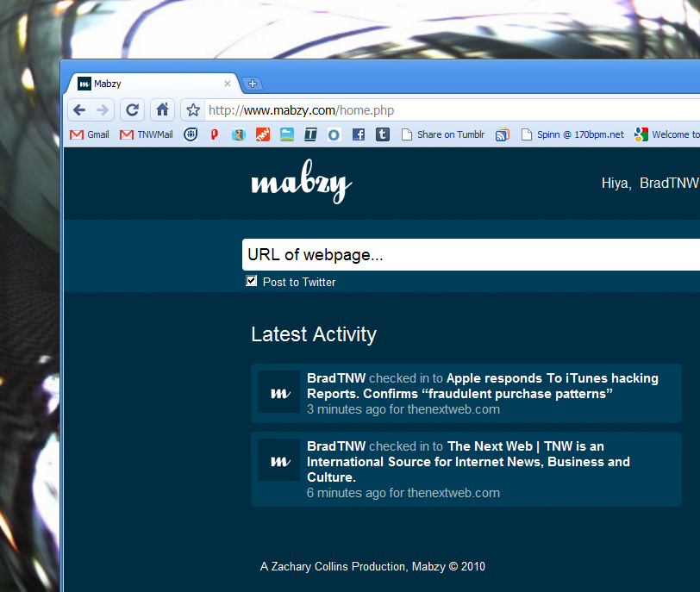Open the RSS feed reader bookmark icon
Viewport: 700px width, 592px height.
pos(503,134)
